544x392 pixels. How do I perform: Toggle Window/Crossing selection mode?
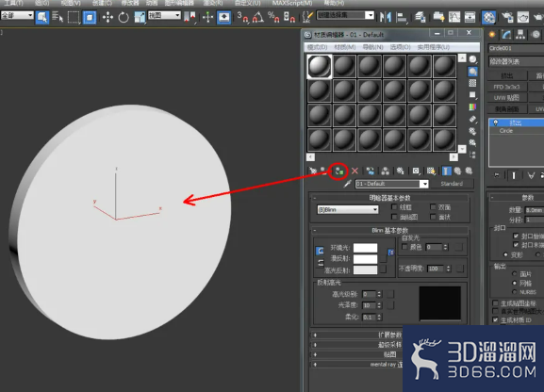tap(90, 17)
